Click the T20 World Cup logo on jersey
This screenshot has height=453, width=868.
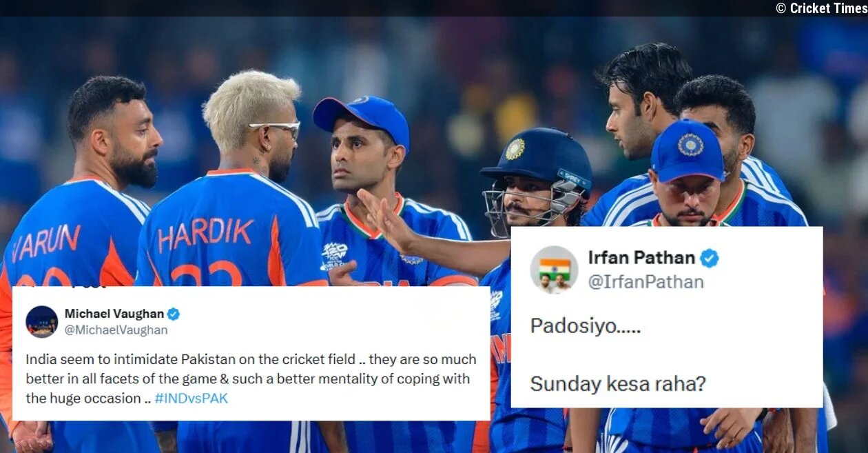coord(335,255)
